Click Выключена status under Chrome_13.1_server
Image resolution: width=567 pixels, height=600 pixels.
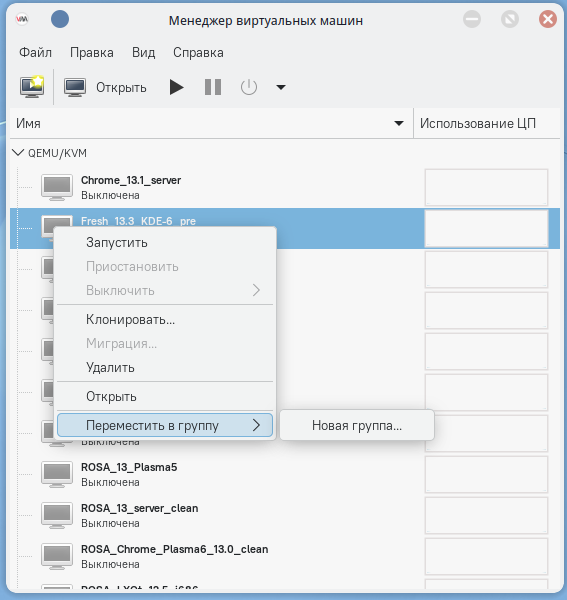[110, 196]
